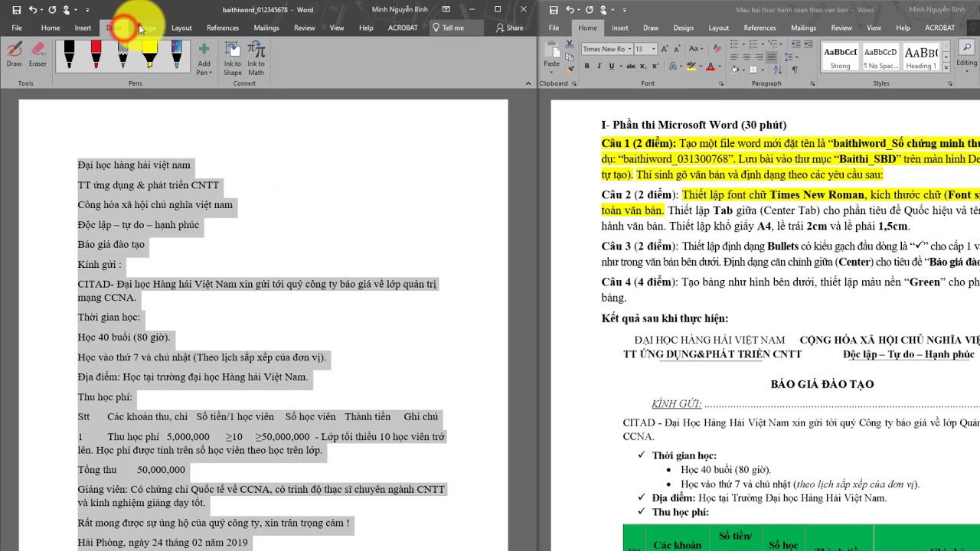Click the Format Painter brush
This screenshot has height=551, width=980.
pos(569,70)
